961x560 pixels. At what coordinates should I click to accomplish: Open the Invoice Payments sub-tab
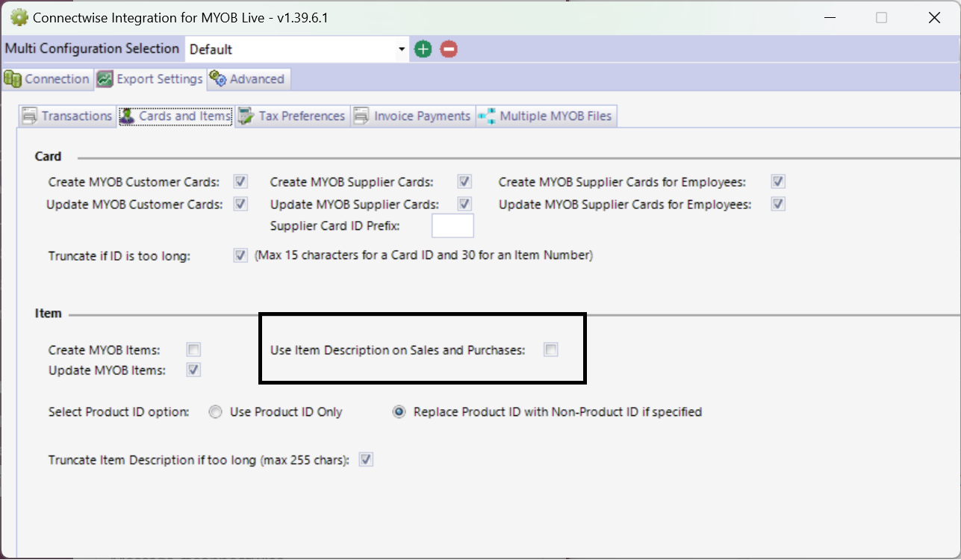pyautogui.click(x=412, y=116)
